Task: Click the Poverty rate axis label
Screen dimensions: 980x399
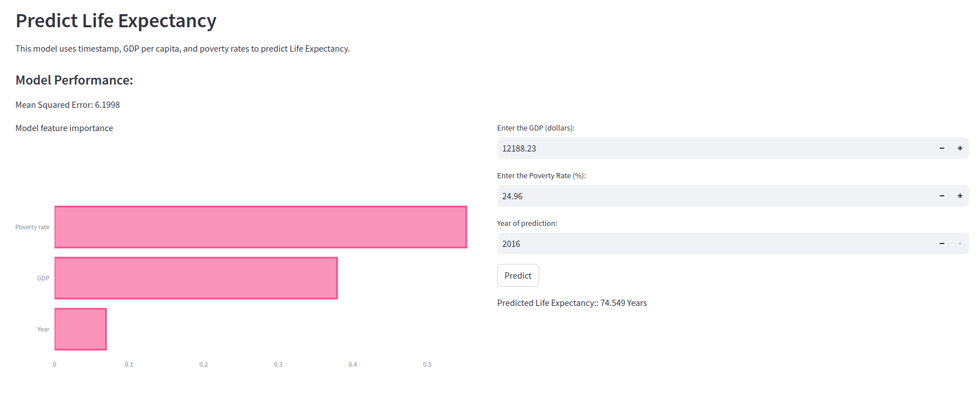Action: pos(32,227)
